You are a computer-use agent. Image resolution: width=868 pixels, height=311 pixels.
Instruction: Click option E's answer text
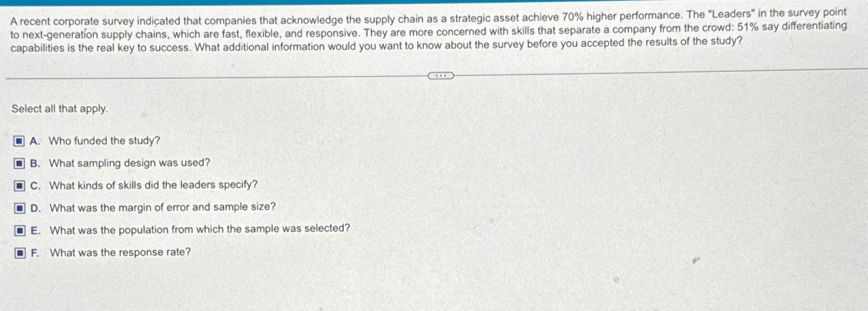[200, 229]
